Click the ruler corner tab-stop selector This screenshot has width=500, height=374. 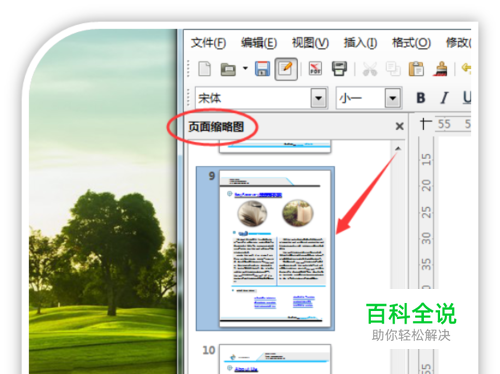click(426, 124)
